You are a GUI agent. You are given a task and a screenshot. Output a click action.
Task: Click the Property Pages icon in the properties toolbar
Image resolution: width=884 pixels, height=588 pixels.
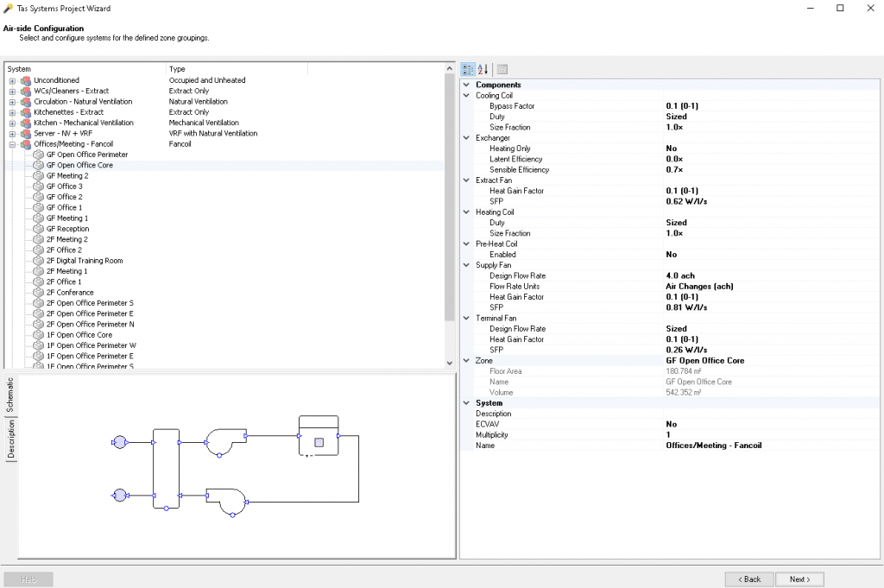click(x=502, y=69)
